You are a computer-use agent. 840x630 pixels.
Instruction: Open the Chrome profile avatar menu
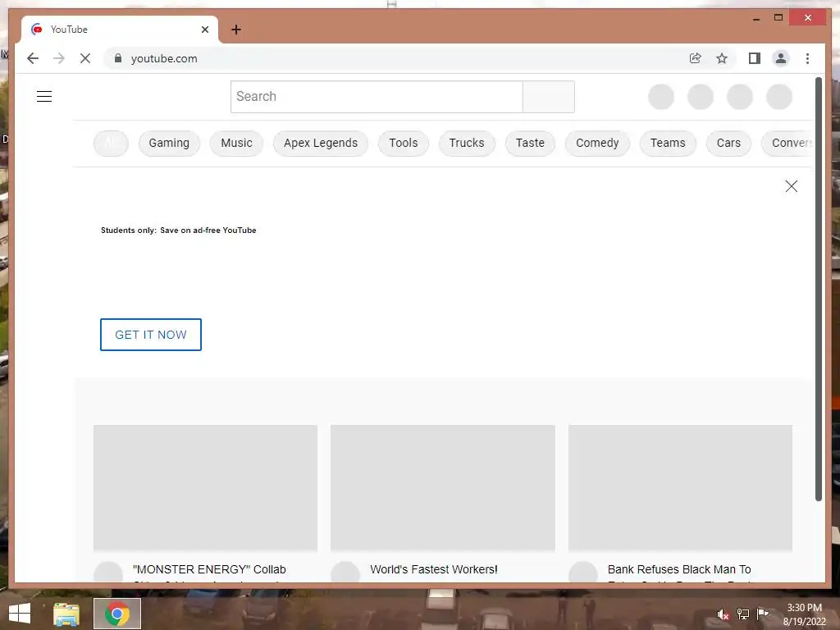point(781,58)
